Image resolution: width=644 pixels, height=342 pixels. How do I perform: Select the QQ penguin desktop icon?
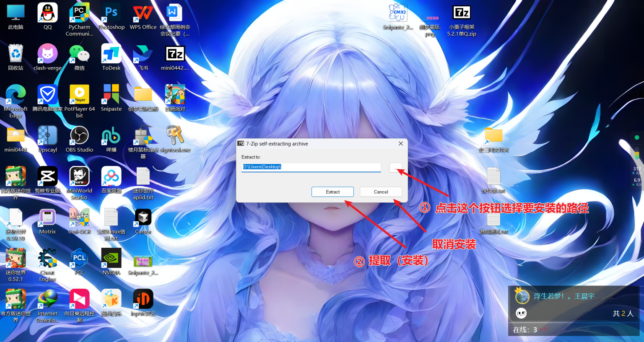(47, 17)
